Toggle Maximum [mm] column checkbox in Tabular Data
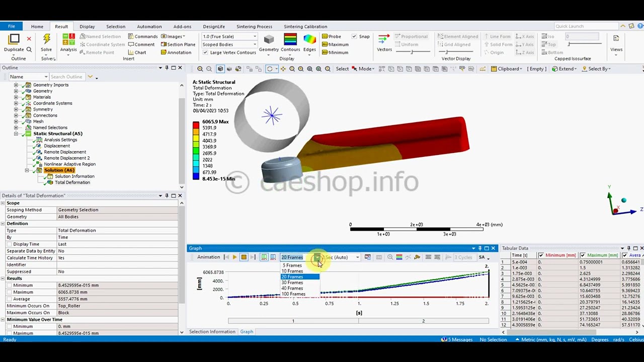This screenshot has height=362, width=644. tap(583, 255)
